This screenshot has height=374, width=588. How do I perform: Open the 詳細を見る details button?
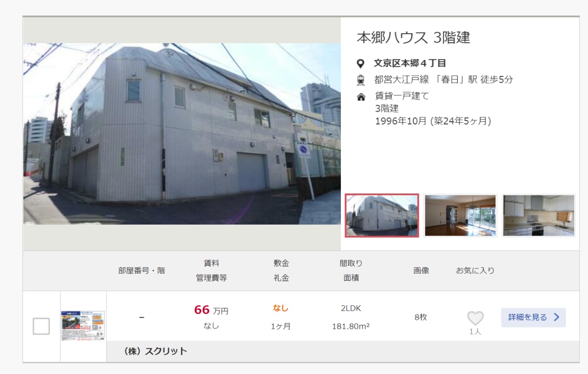coord(533,317)
